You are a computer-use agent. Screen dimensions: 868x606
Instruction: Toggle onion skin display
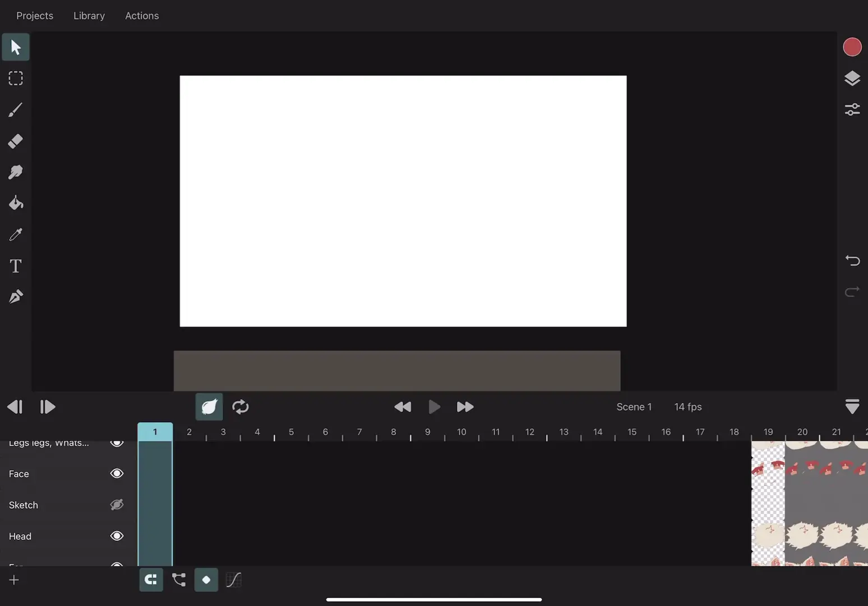click(209, 406)
